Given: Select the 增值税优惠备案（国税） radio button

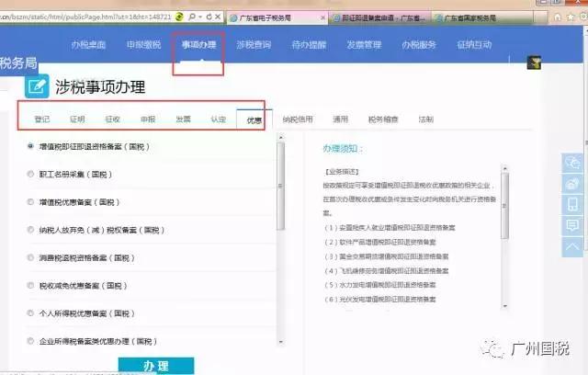Looking at the screenshot, I should point(30,202).
